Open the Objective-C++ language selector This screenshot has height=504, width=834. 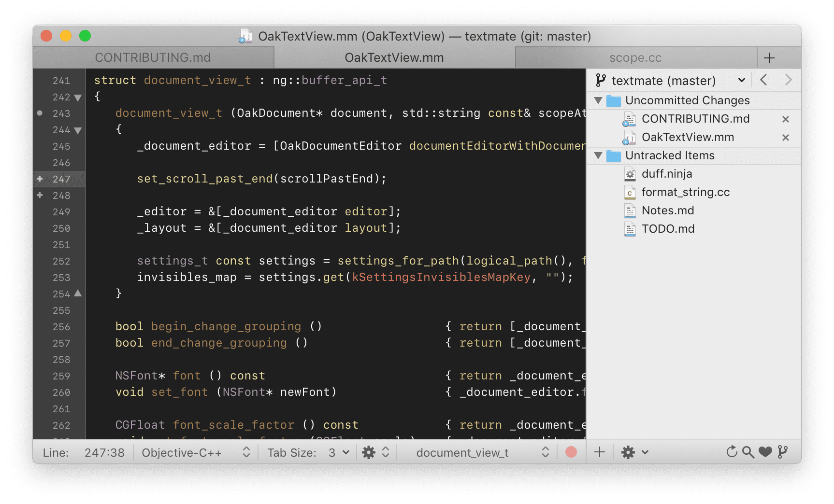(x=196, y=452)
